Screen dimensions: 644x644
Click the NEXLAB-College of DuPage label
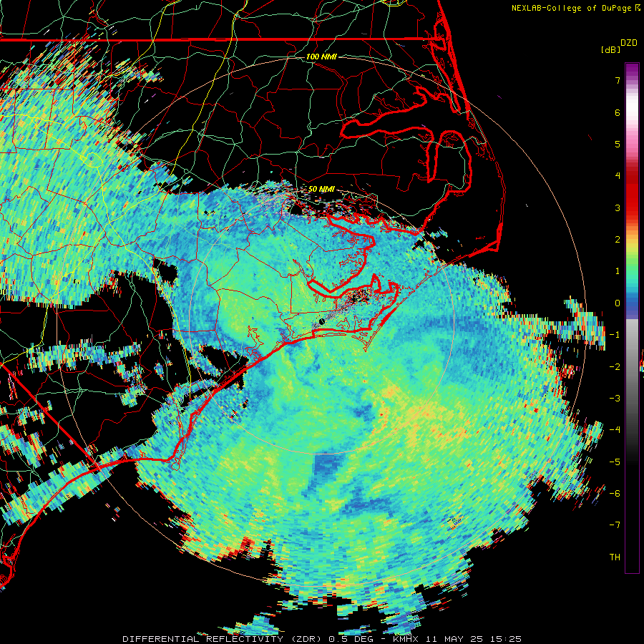click(x=572, y=8)
